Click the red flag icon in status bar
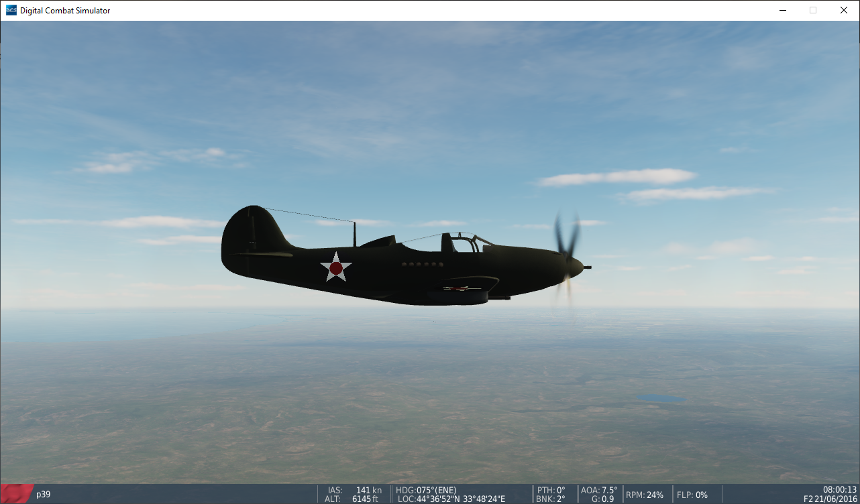Screen dimensions: 860x504 tap(14, 494)
